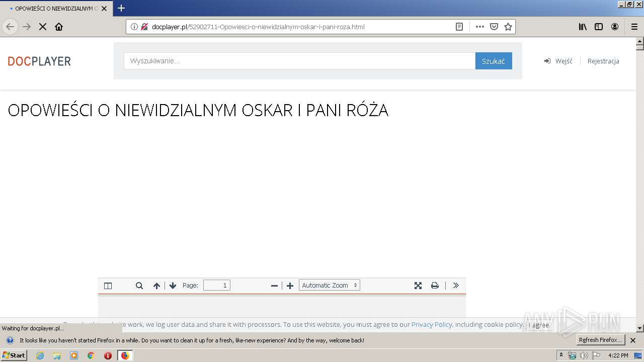
Task: Save page to Pocket
Action: pyautogui.click(x=494, y=27)
